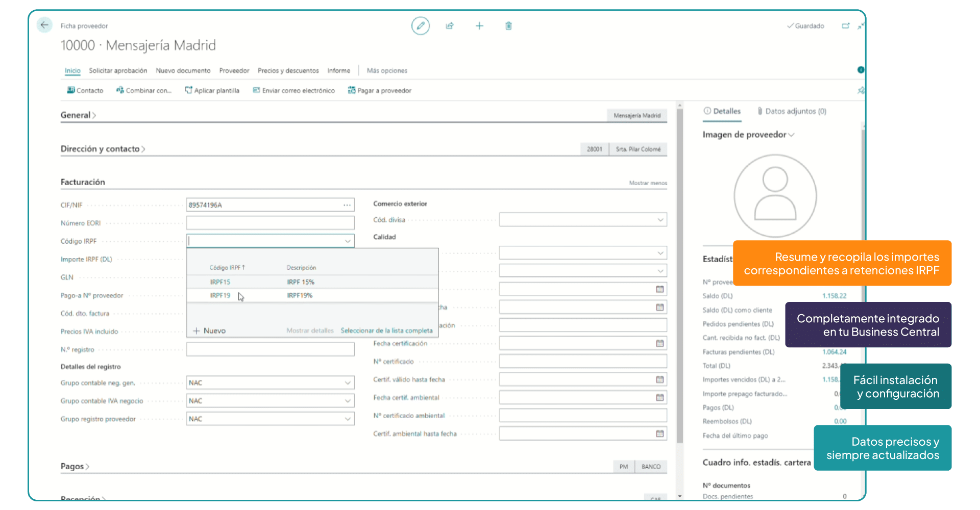Click the share icon in header

(x=450, y=25)
